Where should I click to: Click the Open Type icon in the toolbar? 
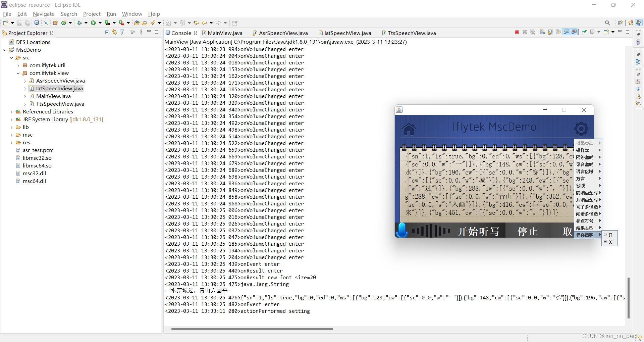click(137, 23)
